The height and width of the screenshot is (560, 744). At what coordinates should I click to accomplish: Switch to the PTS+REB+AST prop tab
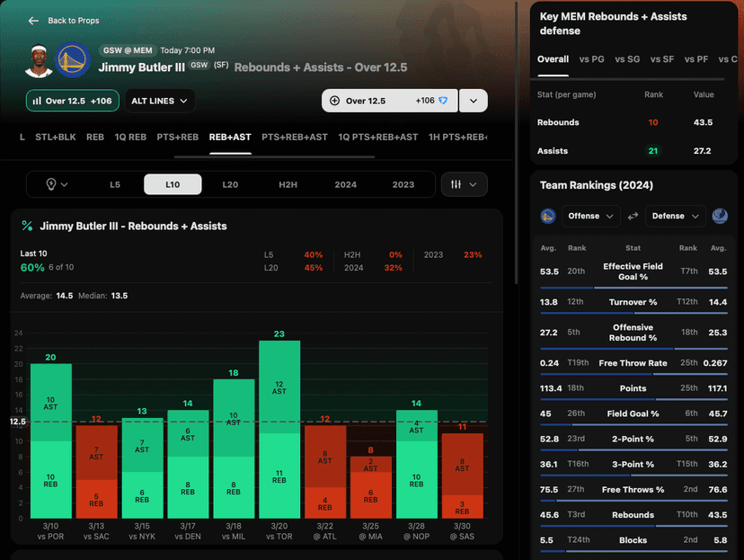click(x=295, y=138)
